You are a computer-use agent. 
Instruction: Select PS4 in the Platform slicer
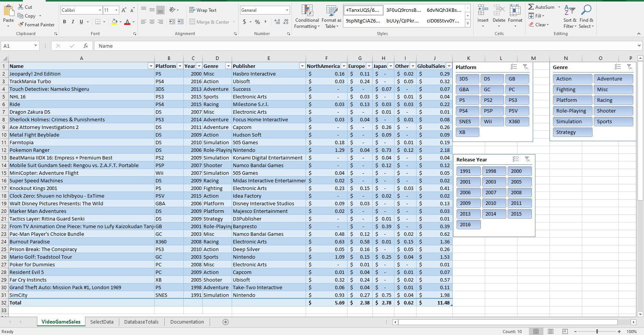(467, 111)
